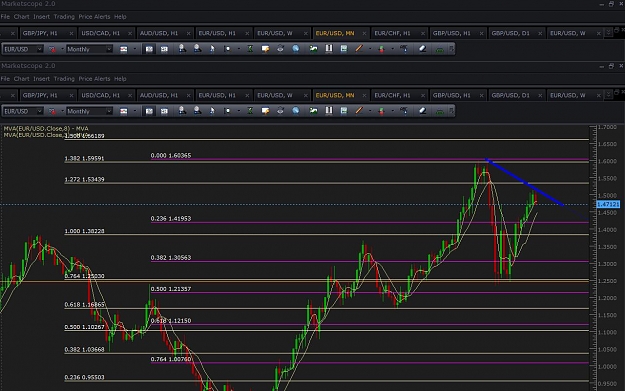Select the orange line tool in upper window toolbar

coord(359,49)
